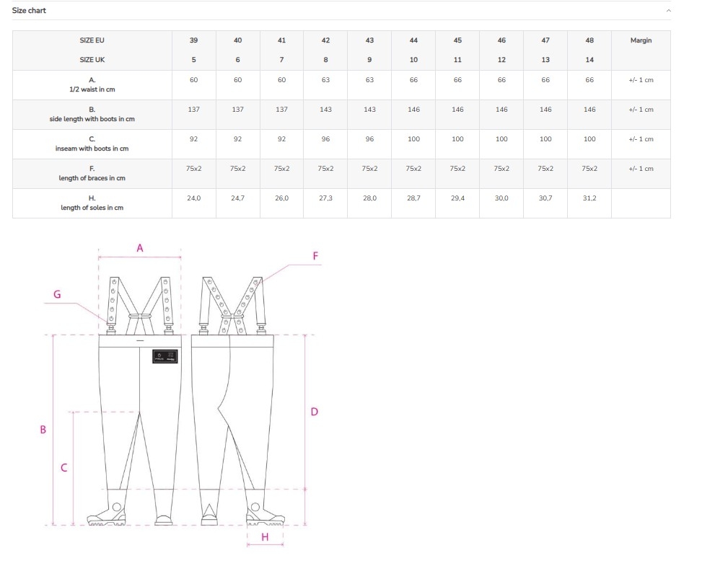Click the front-view waders drawing brand label
728x566 pixels.
tap(165, 356)
